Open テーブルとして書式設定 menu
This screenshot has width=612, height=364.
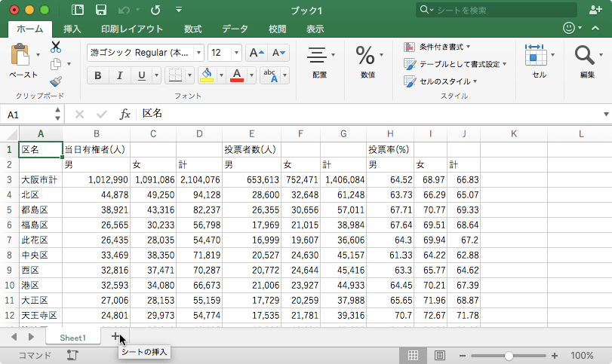point(456,64)
